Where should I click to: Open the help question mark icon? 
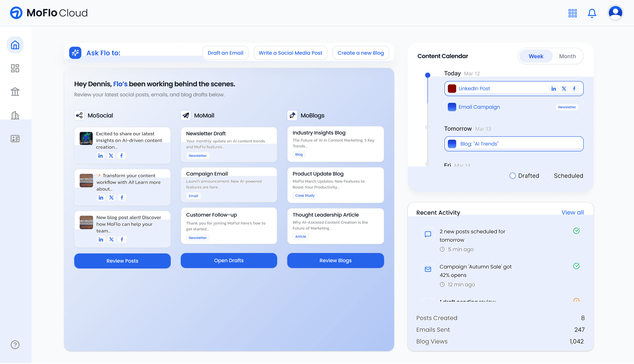pos(15,345)
